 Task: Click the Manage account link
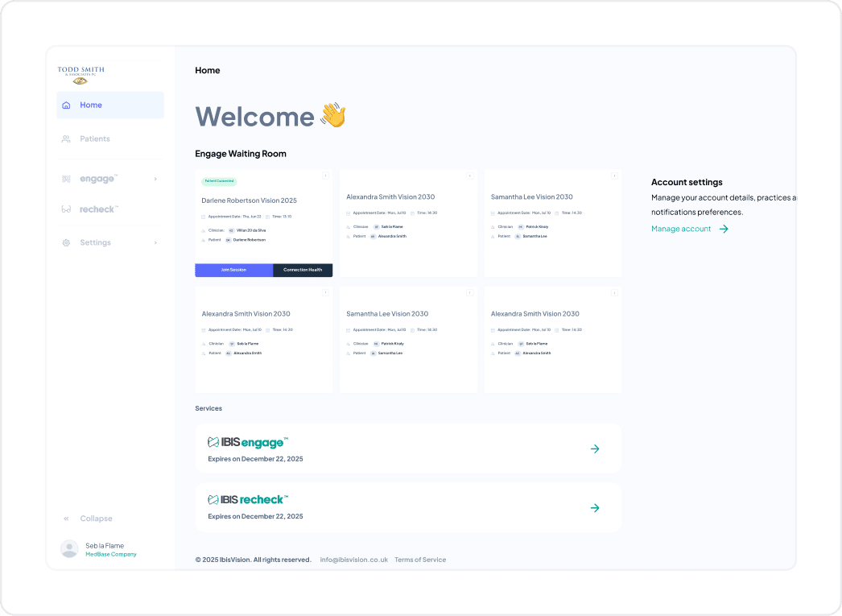click(681, 229)
